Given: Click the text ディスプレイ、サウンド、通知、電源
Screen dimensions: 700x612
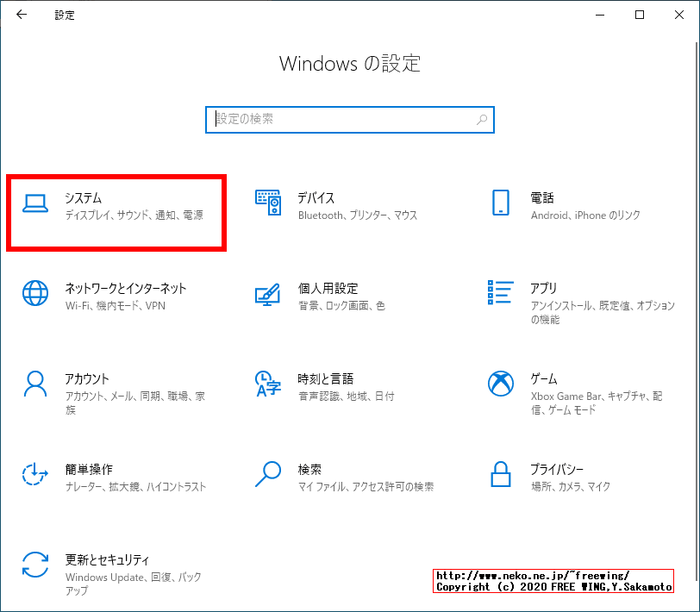Looking at the screenshot, I should 134,215.
